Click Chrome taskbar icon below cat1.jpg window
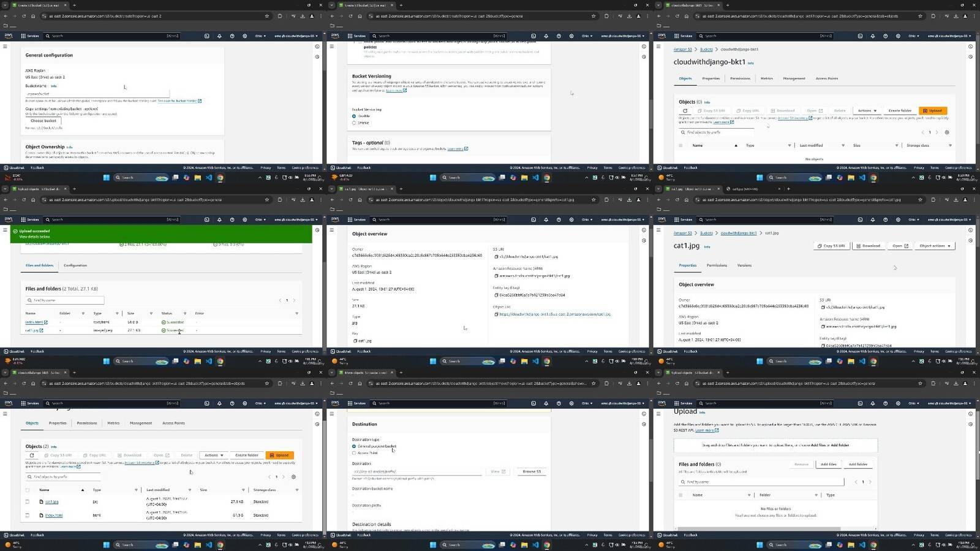 [x=873, y=361]
